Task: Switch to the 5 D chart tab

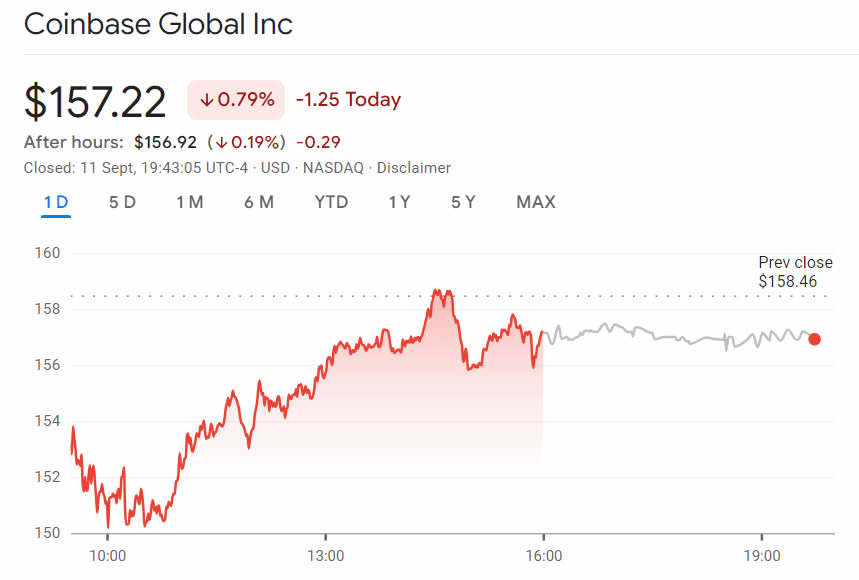Action: [122, 202]
